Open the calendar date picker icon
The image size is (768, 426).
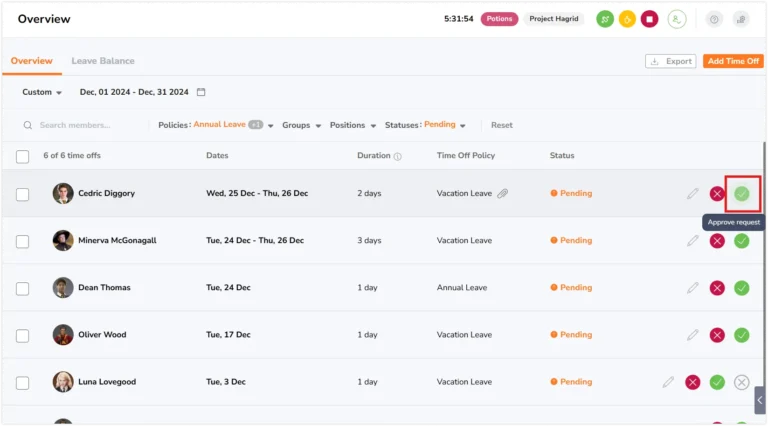click(201, 92)
